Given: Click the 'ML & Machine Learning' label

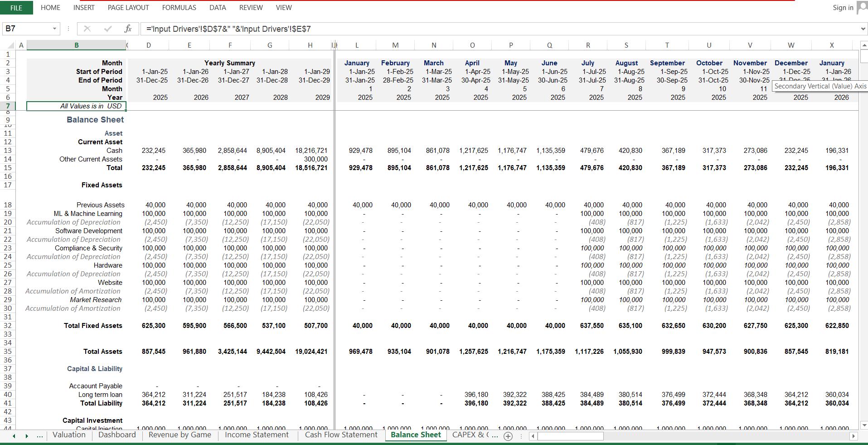Looking at the screenshot, I should (x=88, y=214).
